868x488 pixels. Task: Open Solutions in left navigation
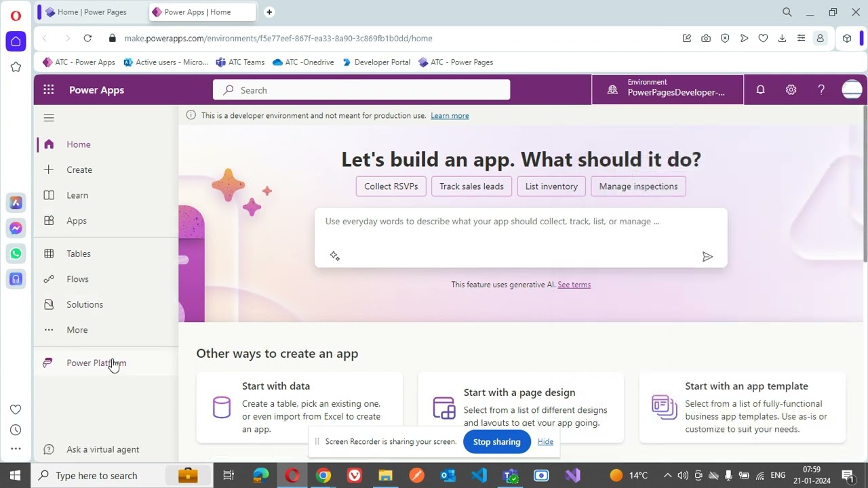tap(106, 304)
